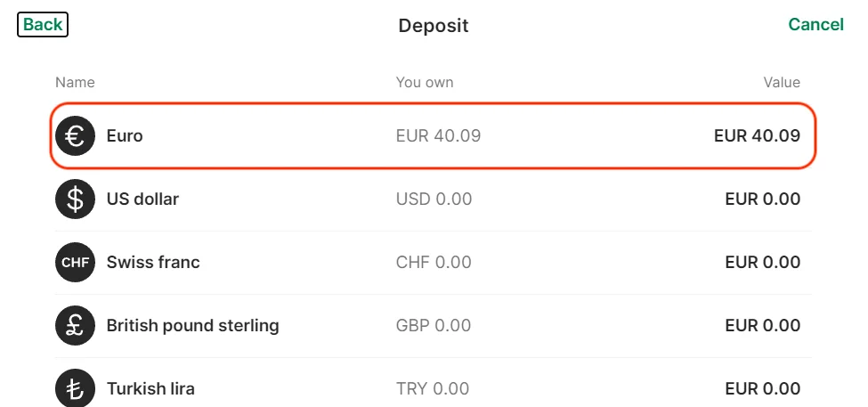
Task: Click the Value column header
Action: pos(782,83)
